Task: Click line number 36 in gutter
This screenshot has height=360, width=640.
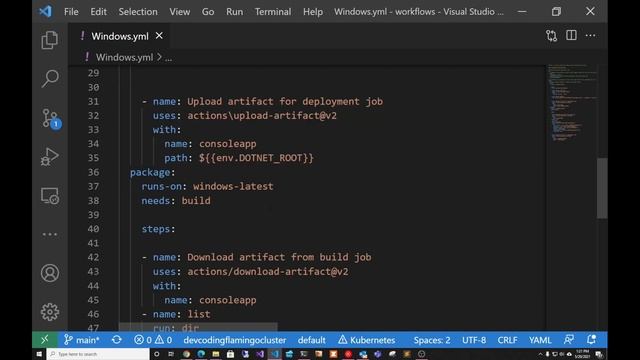Action: click(x=93, y=172)
